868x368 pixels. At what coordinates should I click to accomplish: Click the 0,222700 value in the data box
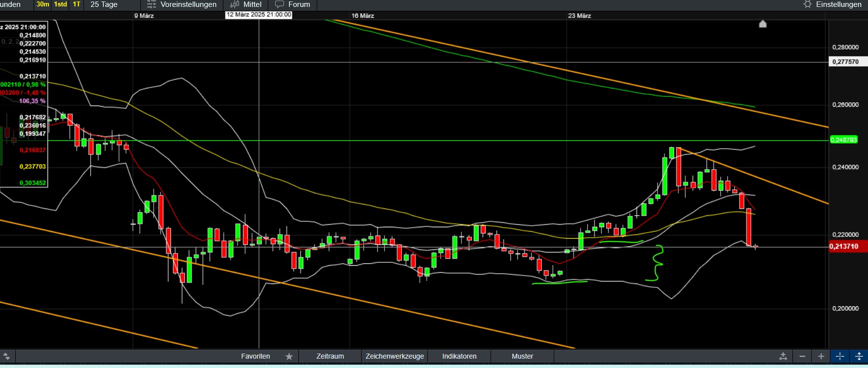33,43
